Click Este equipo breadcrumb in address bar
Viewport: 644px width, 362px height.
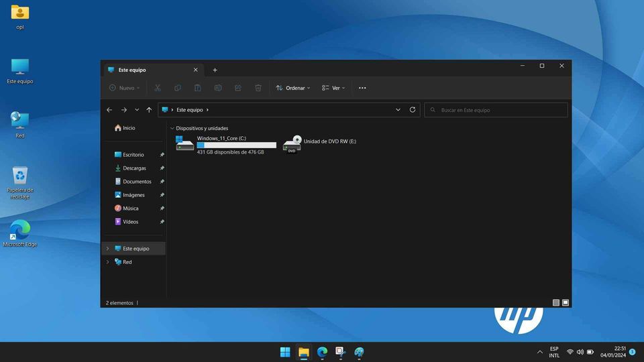[x=190, y=110]
